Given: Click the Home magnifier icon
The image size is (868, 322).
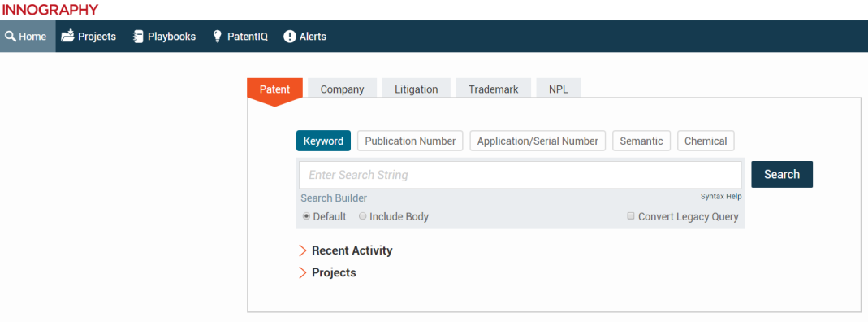Looking at the screenshot, I should coord(11,37).
